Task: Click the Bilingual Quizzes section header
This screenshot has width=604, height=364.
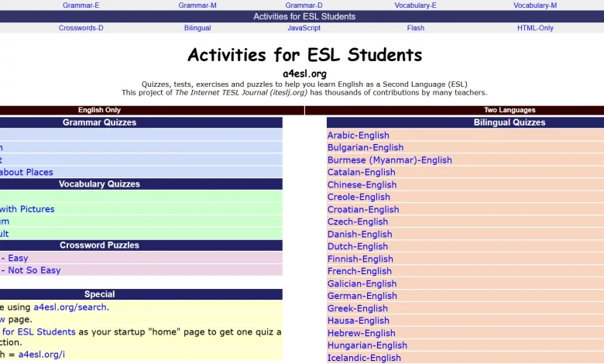Action: 510,122
